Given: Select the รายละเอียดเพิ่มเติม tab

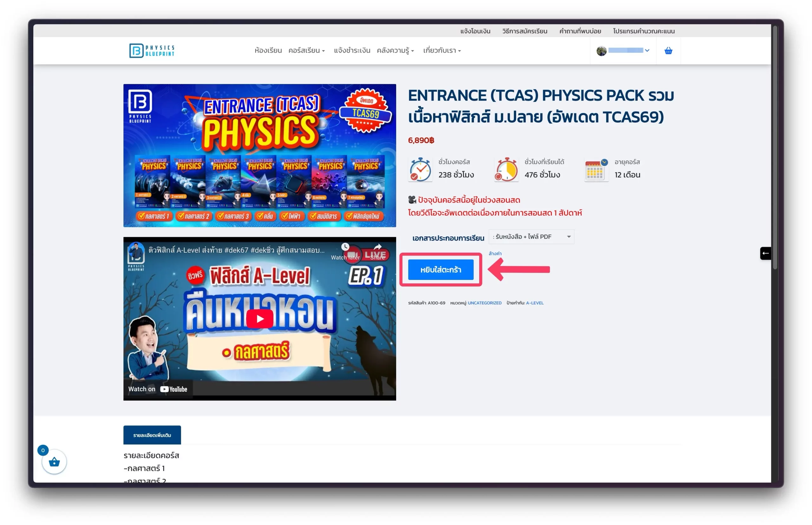Looking at the screenshot, I should coord(152,435).
